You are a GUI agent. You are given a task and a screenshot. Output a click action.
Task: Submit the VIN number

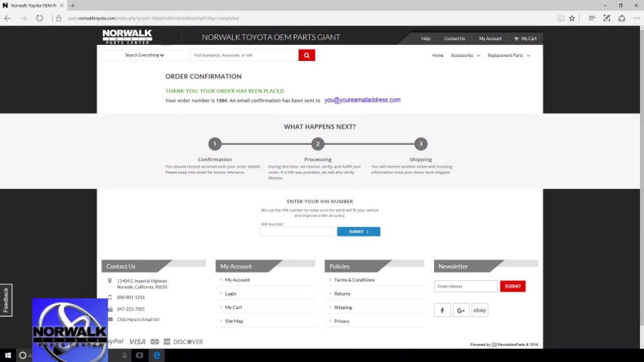click(x=358, y=232)
